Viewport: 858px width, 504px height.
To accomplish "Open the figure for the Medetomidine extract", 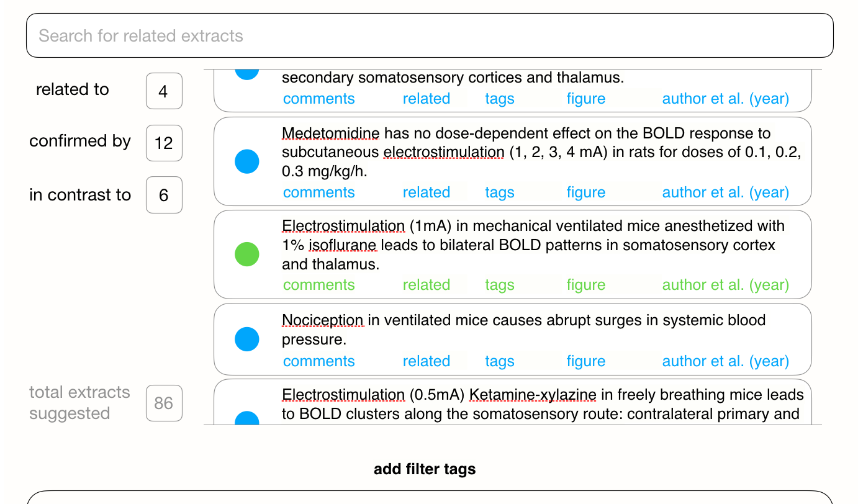I will pyautogui.click(x=585, y=192).
